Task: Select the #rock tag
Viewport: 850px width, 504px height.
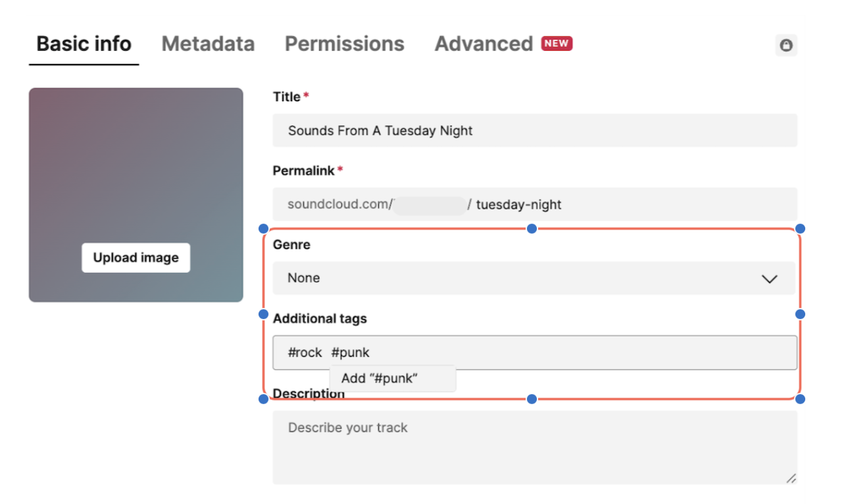Action: [x=305, y=353]
